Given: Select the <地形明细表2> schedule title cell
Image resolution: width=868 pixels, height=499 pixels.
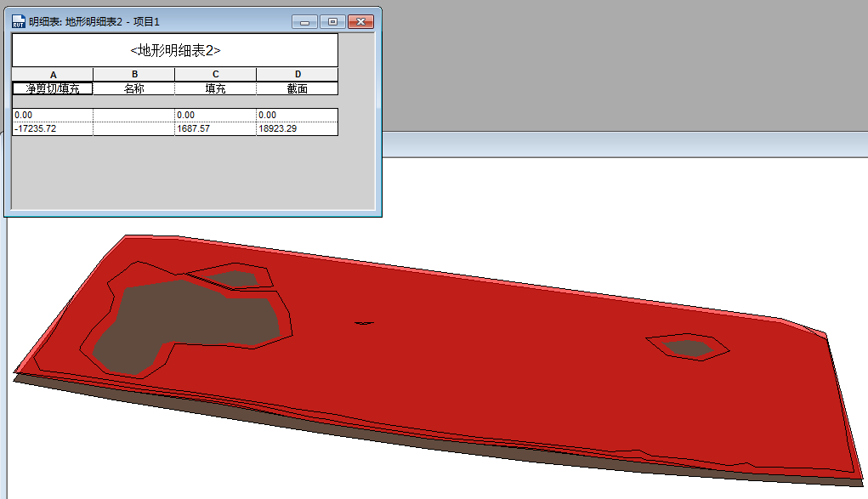Looking at the screenshot, I should [175, 50].
